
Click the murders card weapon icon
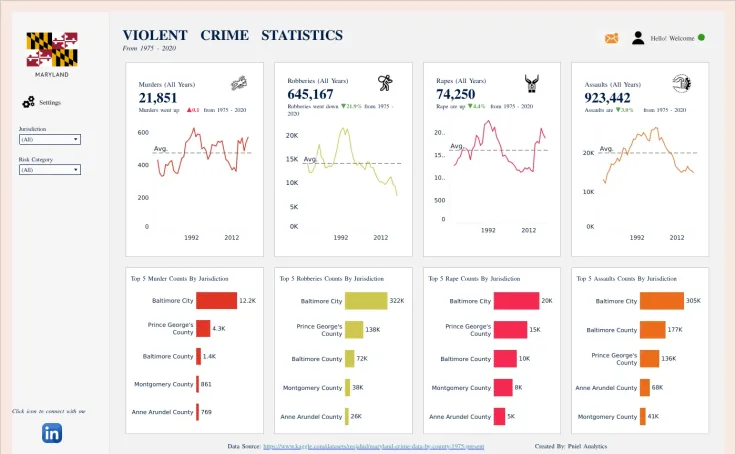point(239,83)
